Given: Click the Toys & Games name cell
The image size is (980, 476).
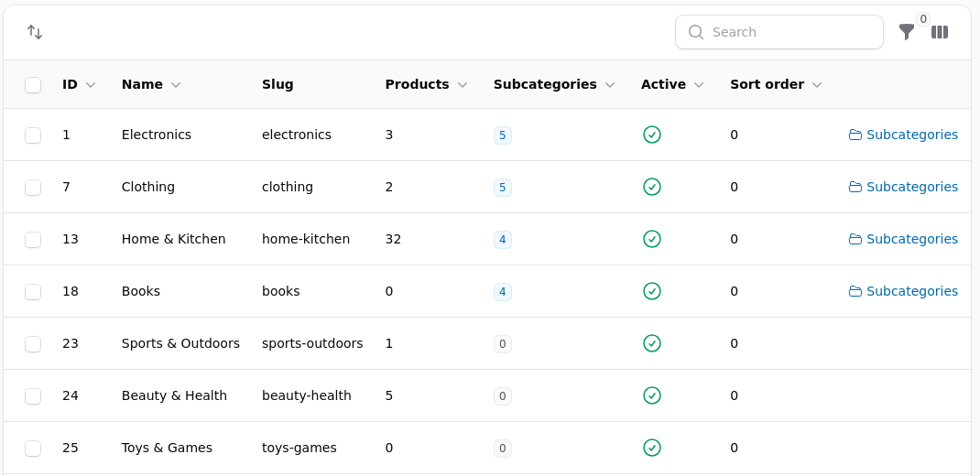Looking at the screenshot, I should click(167, 448).
